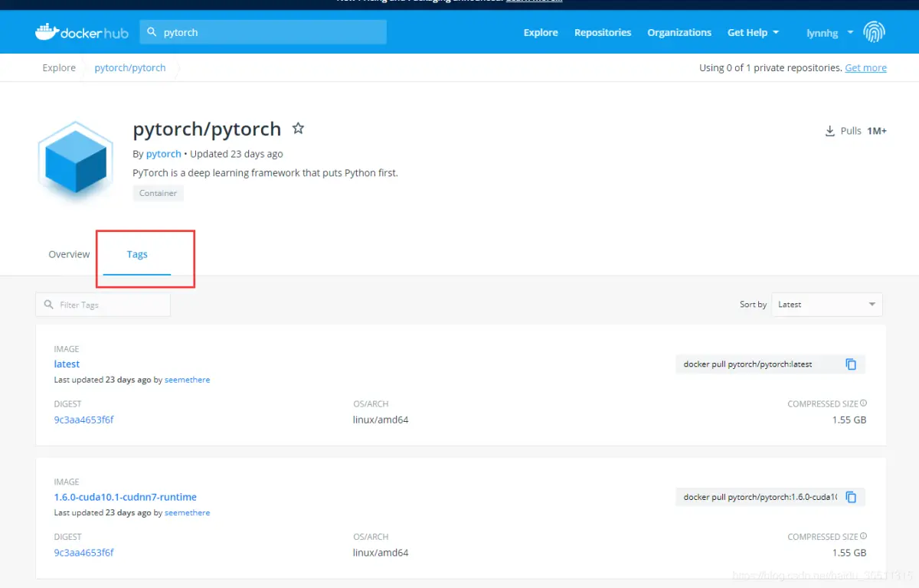The height and width of the screenshot is (588, 919).
Task: Open digest 9c3aa4653f6f under 1.6.0-cuda10.1
Action: [x=83, y=553]
